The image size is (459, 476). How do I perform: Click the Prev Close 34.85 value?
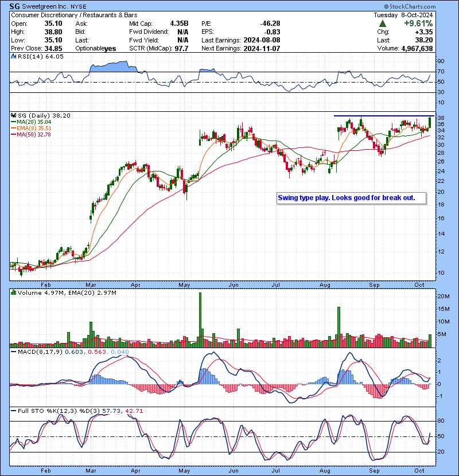tap(53, 48)
